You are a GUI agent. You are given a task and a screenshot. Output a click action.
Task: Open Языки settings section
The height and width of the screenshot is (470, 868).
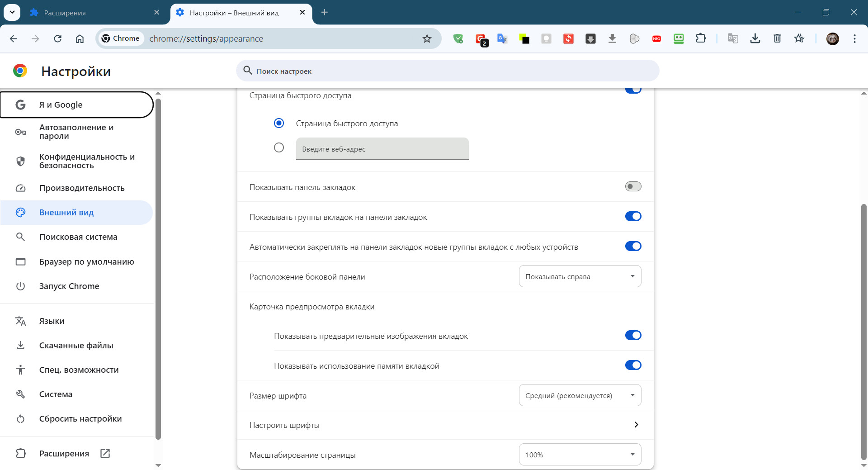pos(77,321)
